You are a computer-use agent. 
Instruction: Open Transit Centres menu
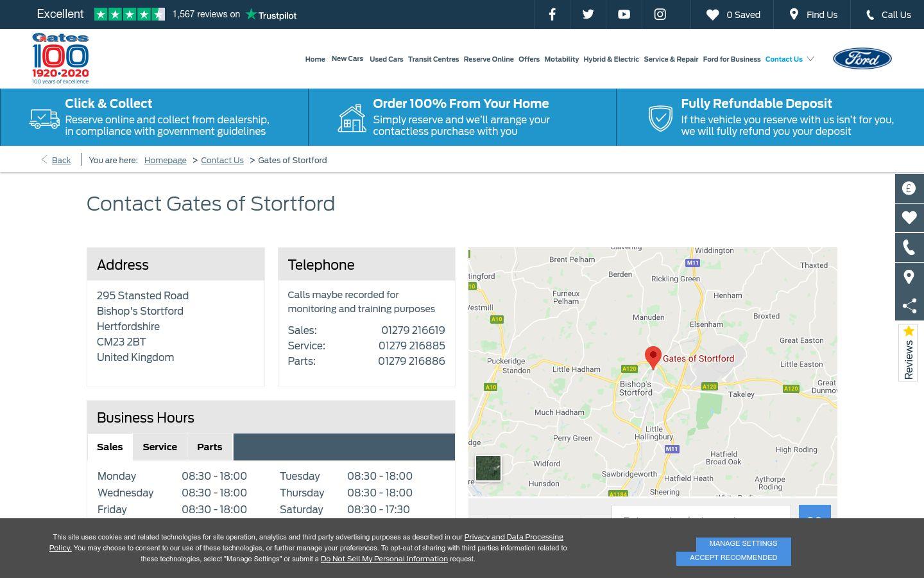point(433,59)
